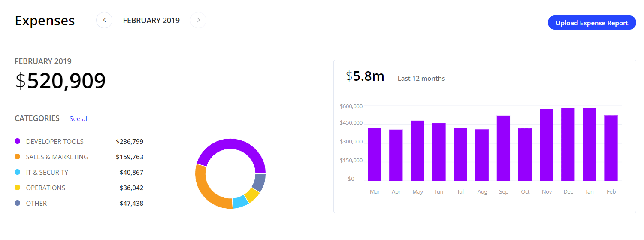The image size is (644, 240).
Task: Go to next month using right chevron
Action: pos(198,20)
